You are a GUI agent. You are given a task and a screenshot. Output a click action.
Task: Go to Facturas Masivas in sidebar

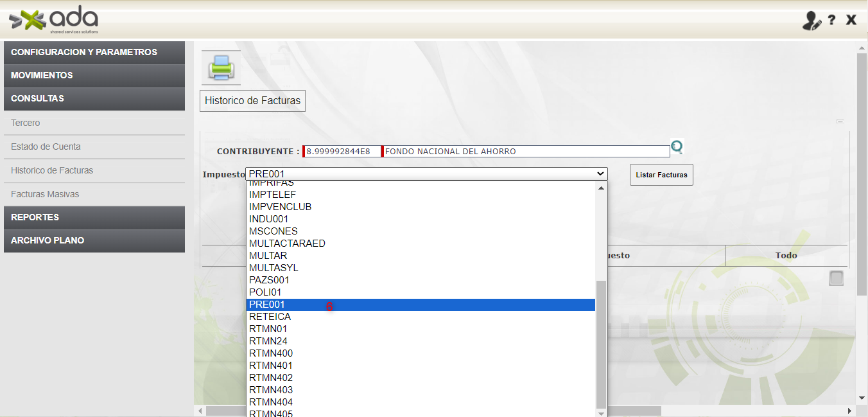click(45, 194)
